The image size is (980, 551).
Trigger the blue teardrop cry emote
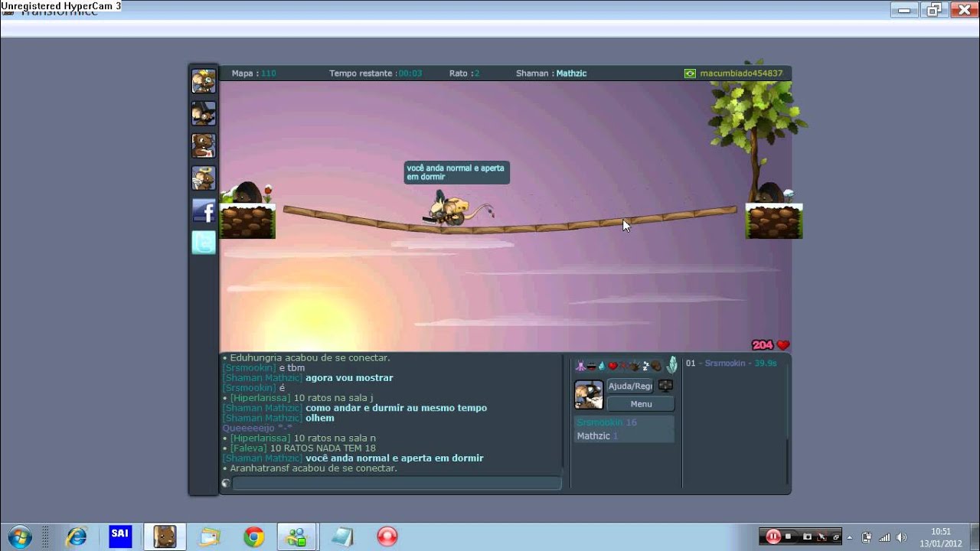[x=602, y=366]
